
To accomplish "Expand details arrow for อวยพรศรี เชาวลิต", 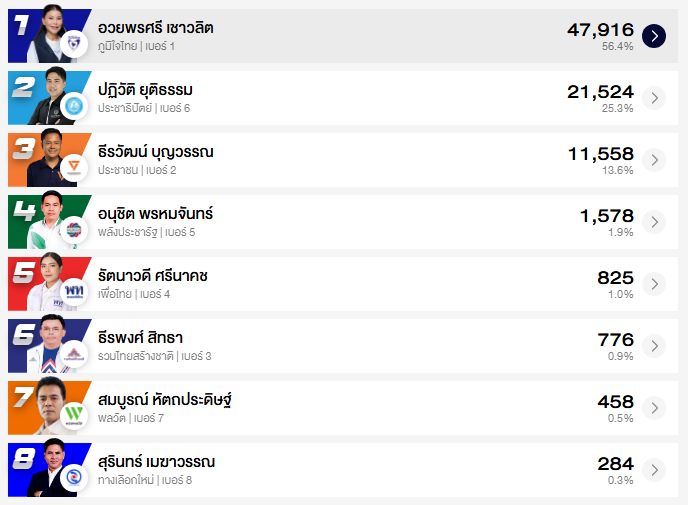I will coord(654,36).
